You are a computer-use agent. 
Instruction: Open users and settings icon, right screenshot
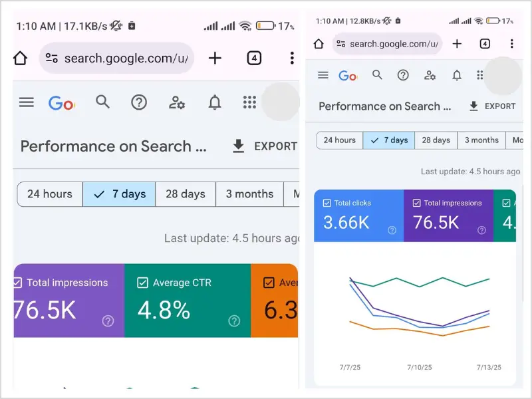430,75
